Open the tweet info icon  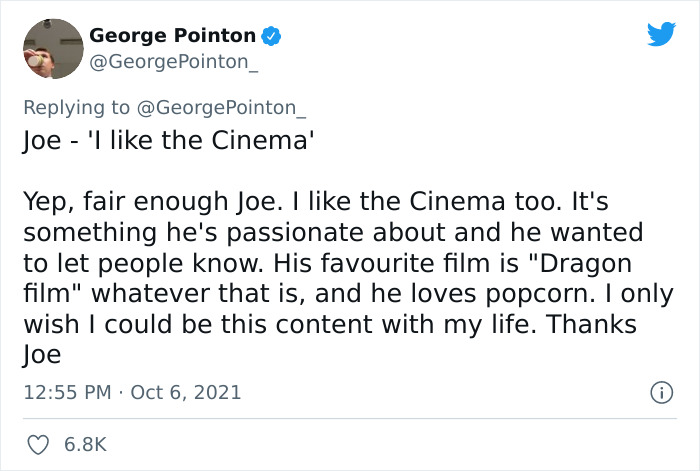coord(659,393)
